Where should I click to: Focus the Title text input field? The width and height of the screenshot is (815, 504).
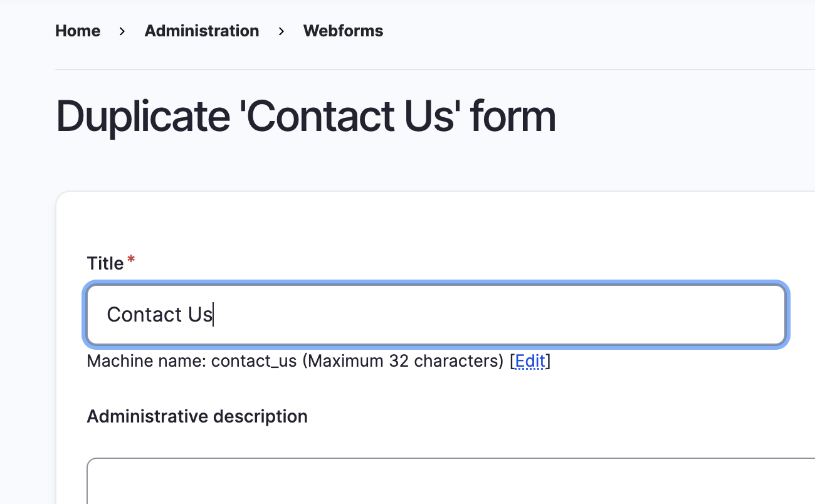tap(436, 314)
